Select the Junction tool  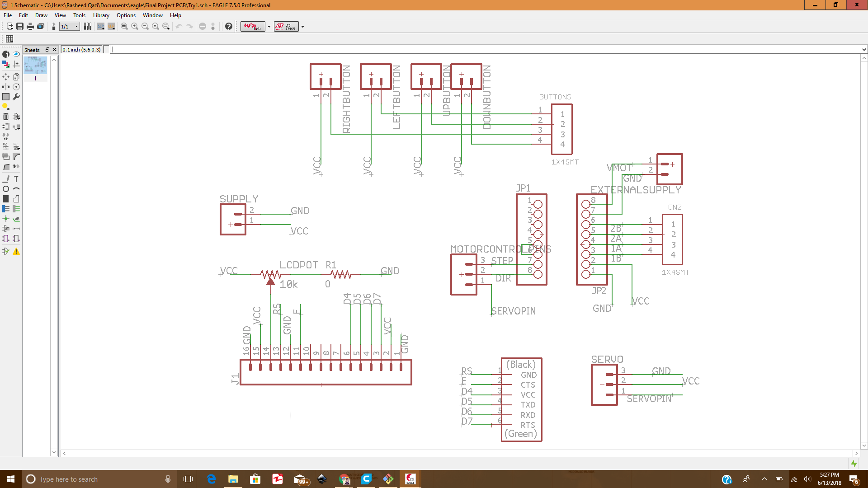pos(6,219)
